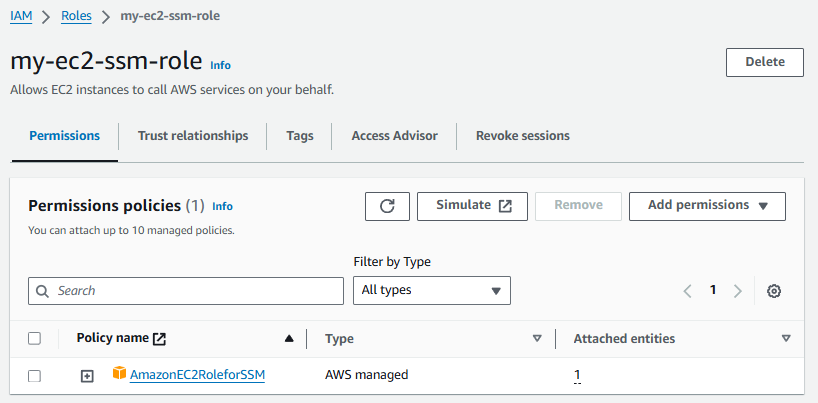Open the Filter by Type dropdown
Image resolution: width=818 pixels, height=403 pixels.
(x=432, y=290)
